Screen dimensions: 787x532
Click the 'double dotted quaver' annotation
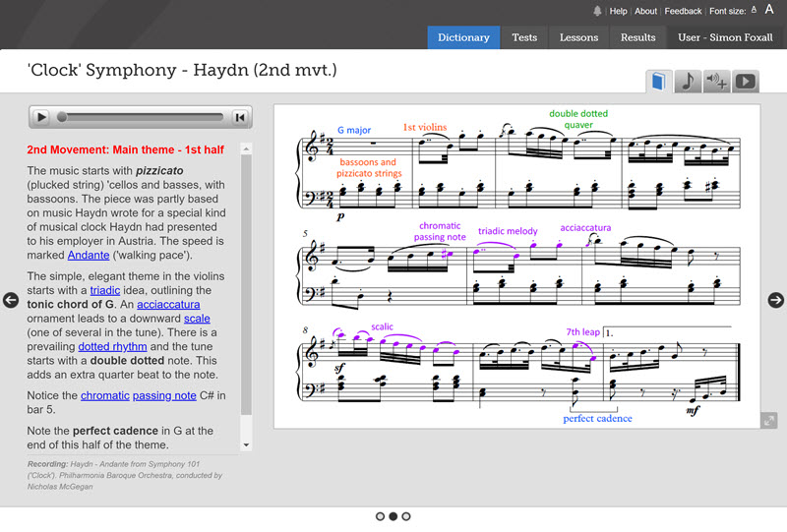(x=578, y=119)
